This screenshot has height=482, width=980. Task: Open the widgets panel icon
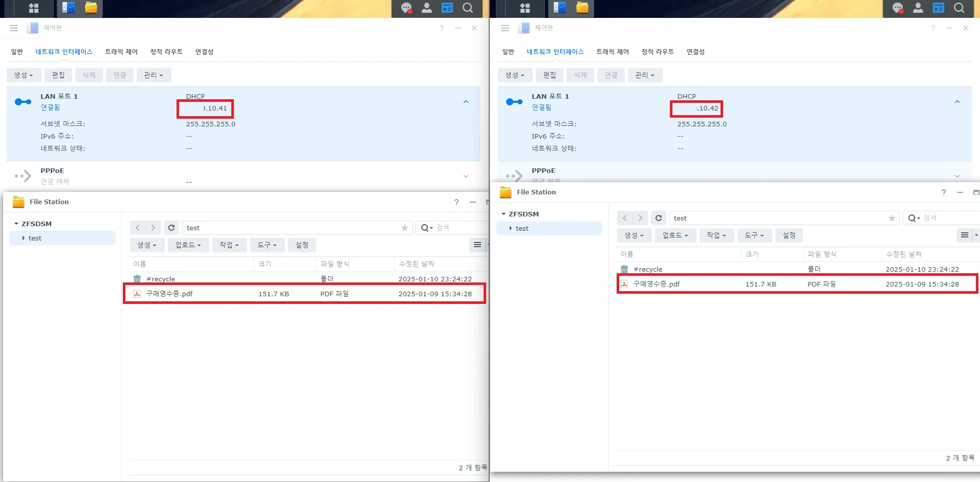click(447, 8)
